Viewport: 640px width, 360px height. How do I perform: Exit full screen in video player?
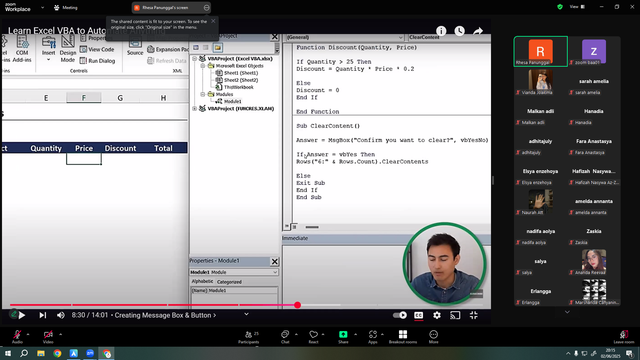click(x=473, y=315)
